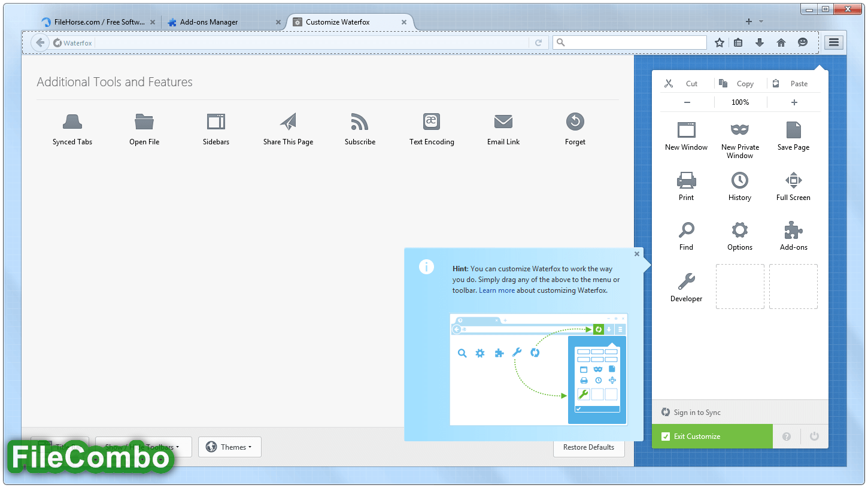Select the Find magnifier icon
868x488 pixels.
[686, 230]
